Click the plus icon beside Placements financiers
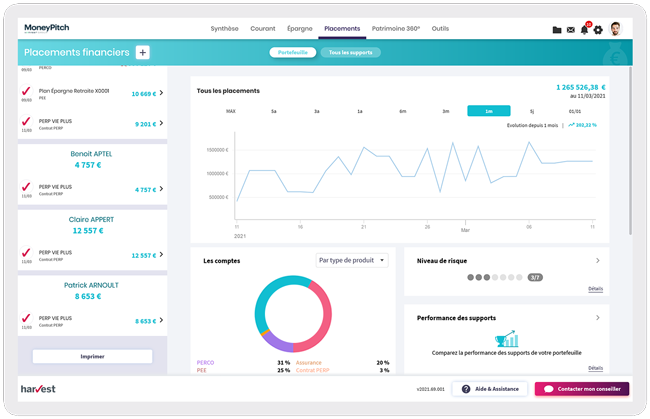This screenshot has width=650, height=419. [142, 52]
